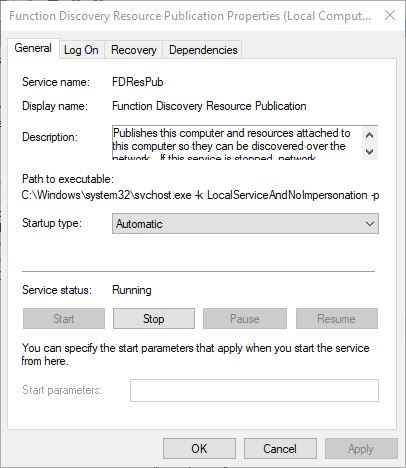Switch to the General tab
This screenshot has height=468, width=406.
pos(33,49)
